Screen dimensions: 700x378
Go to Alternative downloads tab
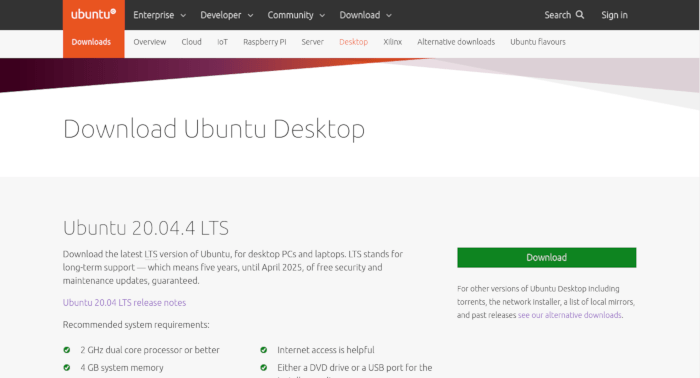click(456, 42)
